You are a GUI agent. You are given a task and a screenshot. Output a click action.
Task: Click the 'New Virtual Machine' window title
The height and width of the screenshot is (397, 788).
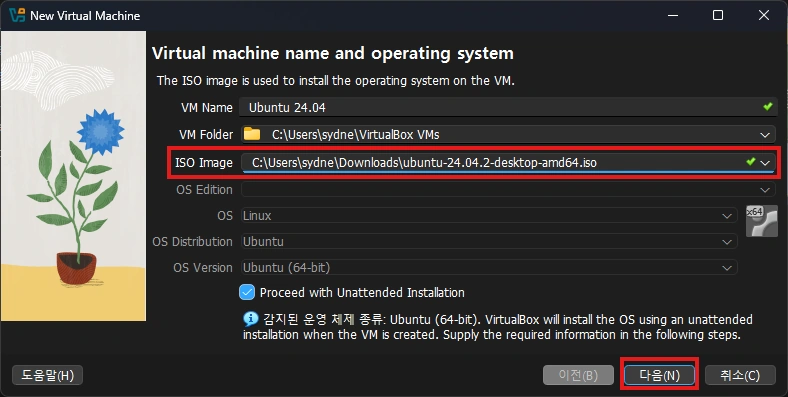[x=85, y=16]
